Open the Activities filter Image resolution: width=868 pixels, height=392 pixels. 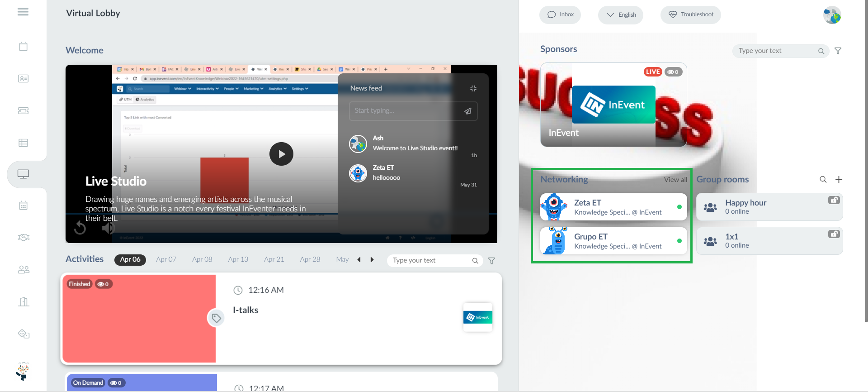point(491,261)
